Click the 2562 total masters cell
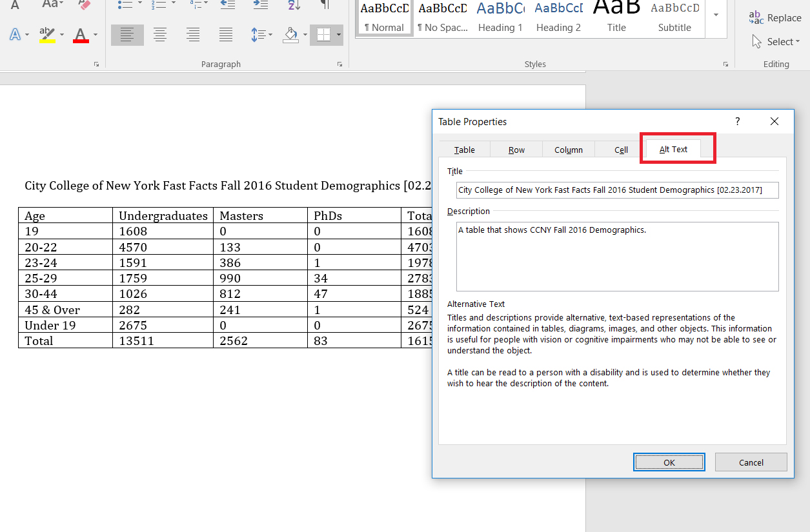Image resolution: width=810 pixels, height=532 pixels. pyautogui.click(x=261, y=340)
